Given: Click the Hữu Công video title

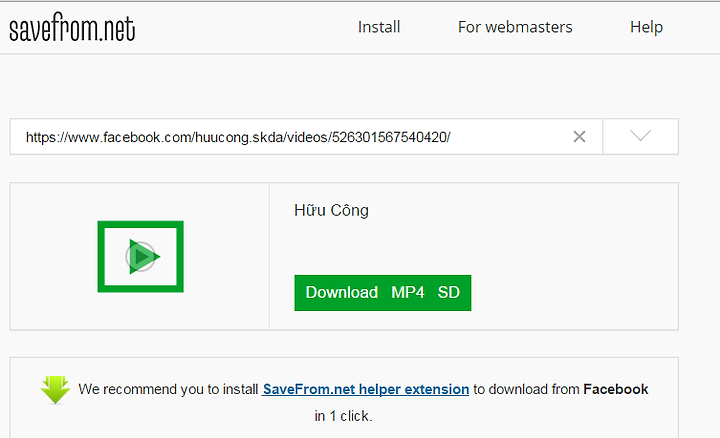Looking at the screenshot, I should point(332,210).
